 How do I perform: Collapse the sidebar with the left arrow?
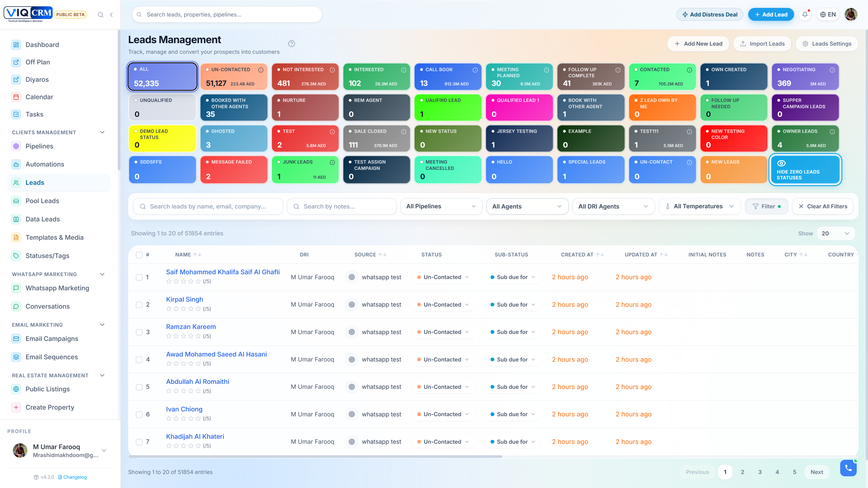(111, 14)
